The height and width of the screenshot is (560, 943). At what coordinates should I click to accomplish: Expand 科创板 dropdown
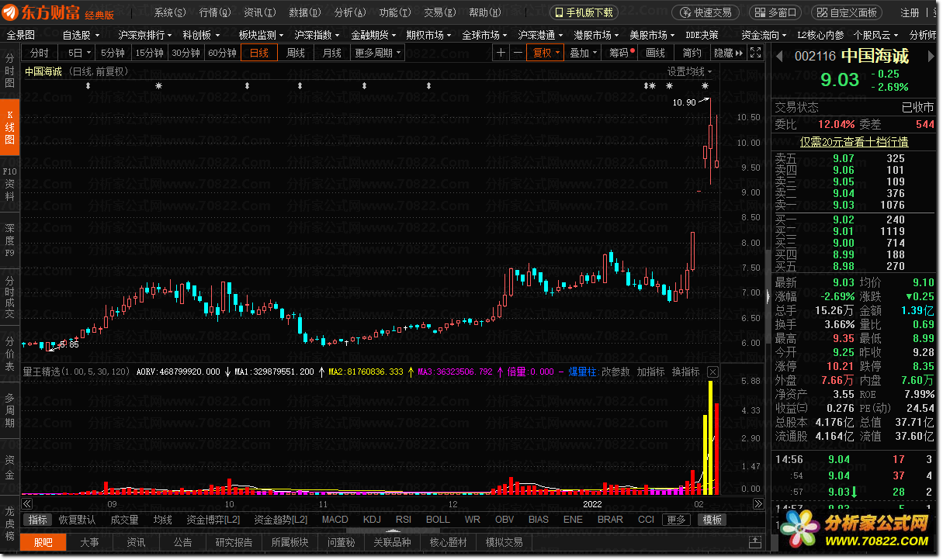point(201,35)
